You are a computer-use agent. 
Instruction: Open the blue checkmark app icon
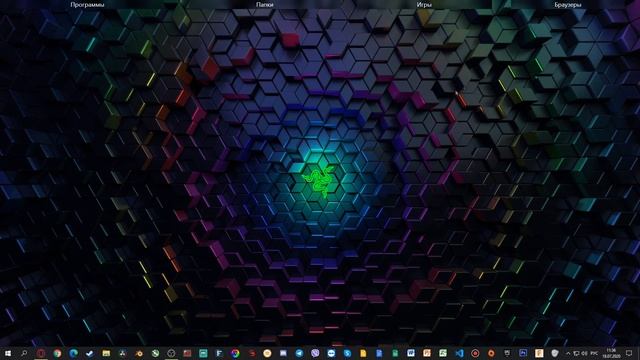click(x=90, y=353)
